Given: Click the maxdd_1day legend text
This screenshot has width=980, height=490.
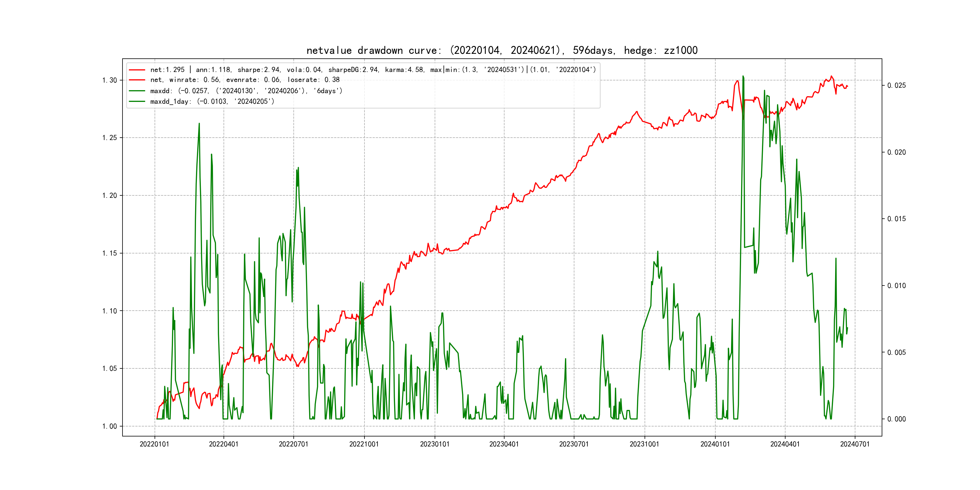Looking at the screenshot, I should 212,102.
